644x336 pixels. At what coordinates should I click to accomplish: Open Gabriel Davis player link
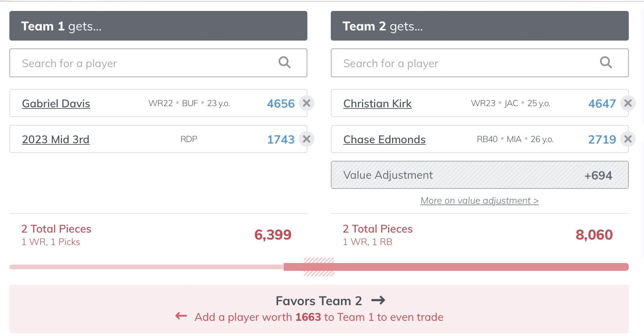[56, 103]
